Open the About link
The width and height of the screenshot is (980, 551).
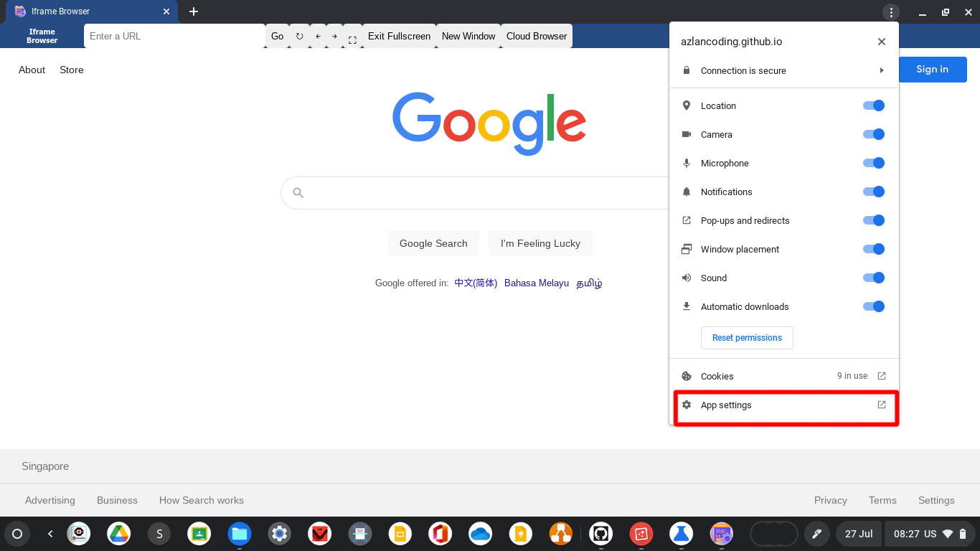point(32,70)
